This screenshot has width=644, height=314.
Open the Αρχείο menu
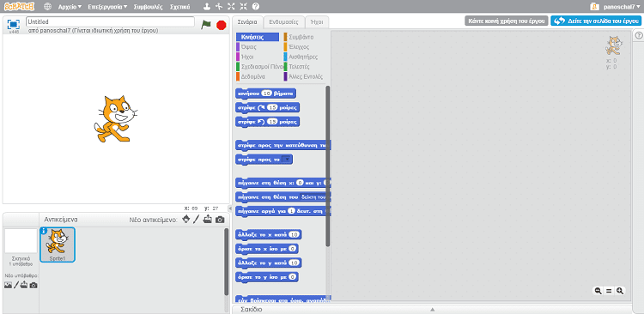pyautogui.click(x=70, y=7)
